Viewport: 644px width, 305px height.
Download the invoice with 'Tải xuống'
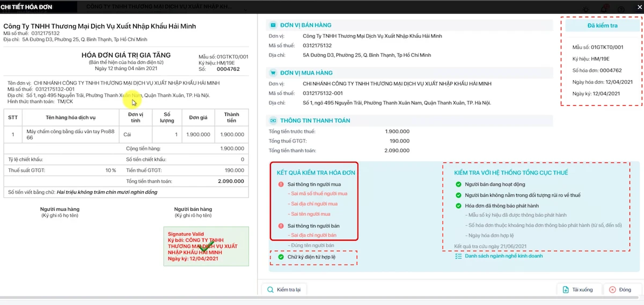tap(577, 289)
